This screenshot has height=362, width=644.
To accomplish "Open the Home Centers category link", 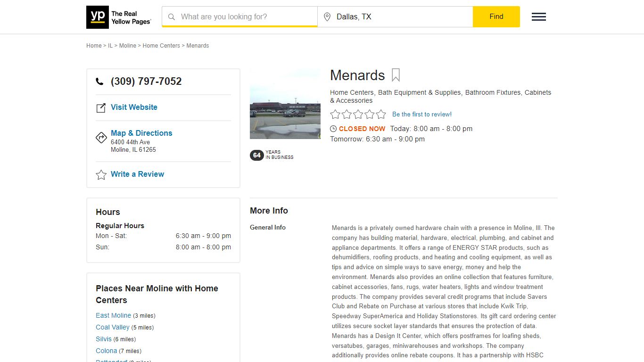I will (x=352, y=92).
